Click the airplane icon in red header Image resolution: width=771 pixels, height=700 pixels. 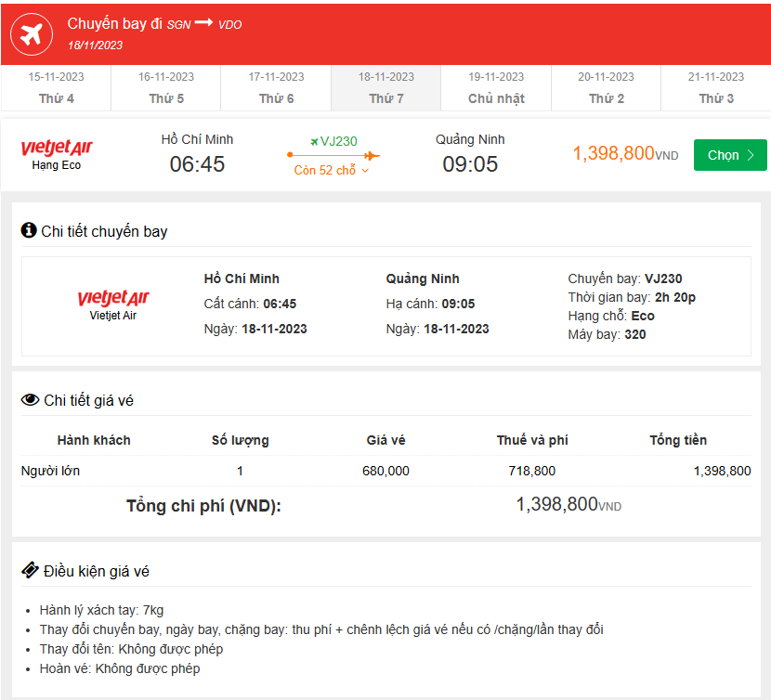point(32,34)
